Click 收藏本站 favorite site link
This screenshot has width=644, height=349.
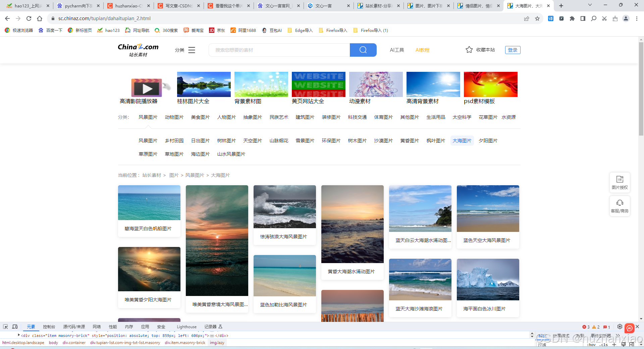480,50
